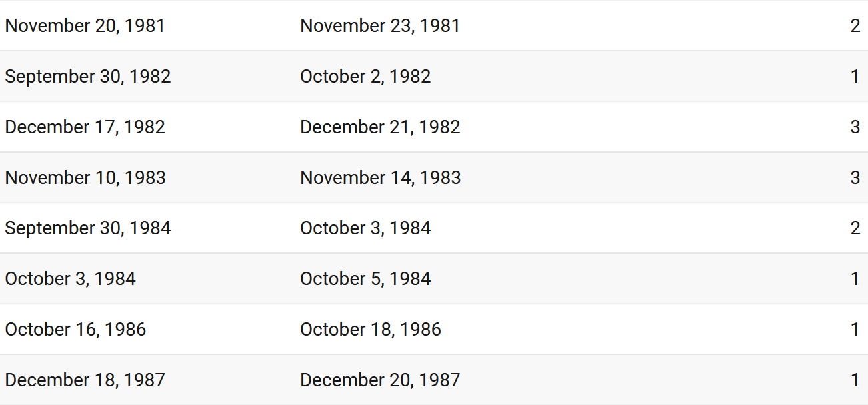Click the November 23, 1981 end date
The image size is (868, 405).
(x=380, y=26)
